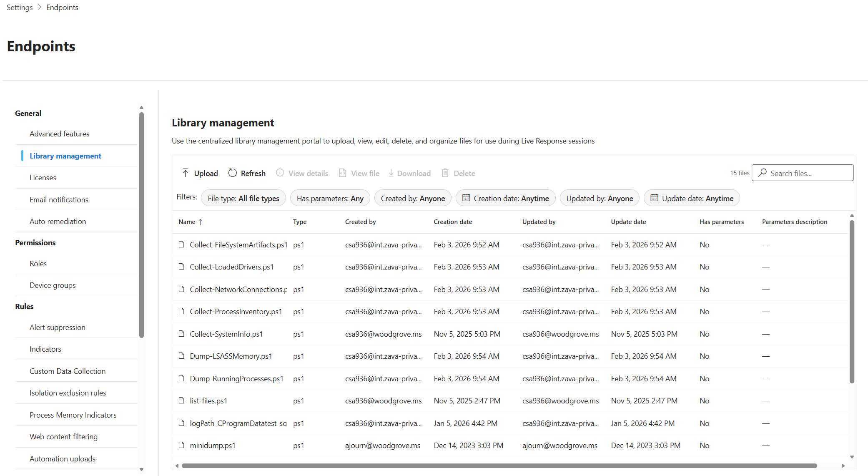Click the Delete trash can icon

coord(445,173)
